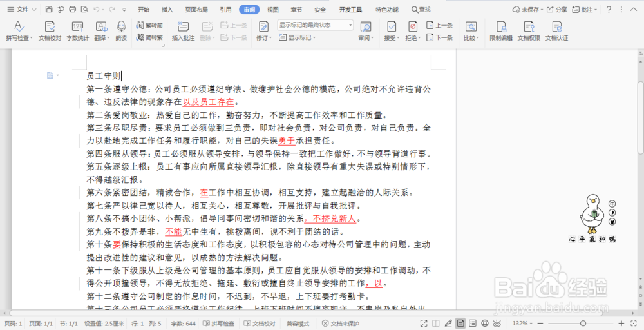Open quick access toolbar customize arrow
The image size is (644, 330).
coord(124,10)
